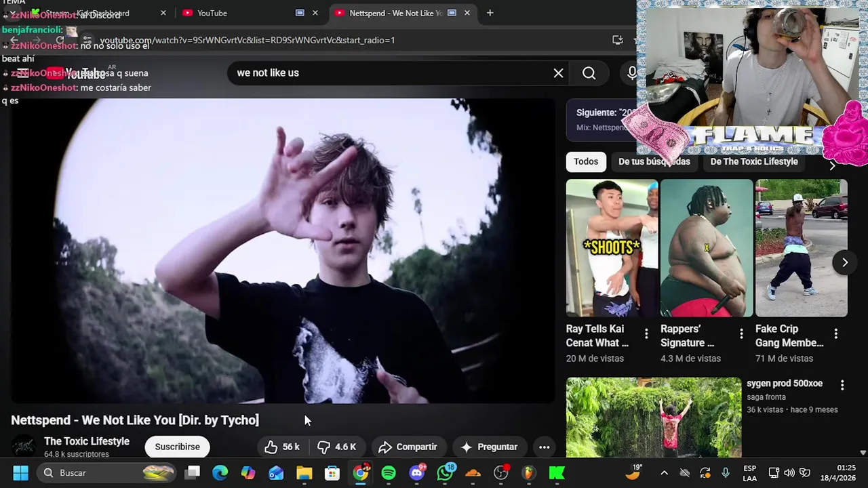Open Ray Tells Kai Cenat short thumbnail
The height and width of the screenshot is (488, 868).
(x=612, y=248)
